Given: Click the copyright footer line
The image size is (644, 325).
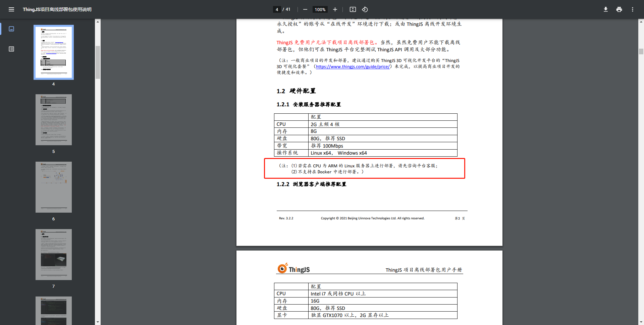Looking at the screenshot, I should 373,218.
